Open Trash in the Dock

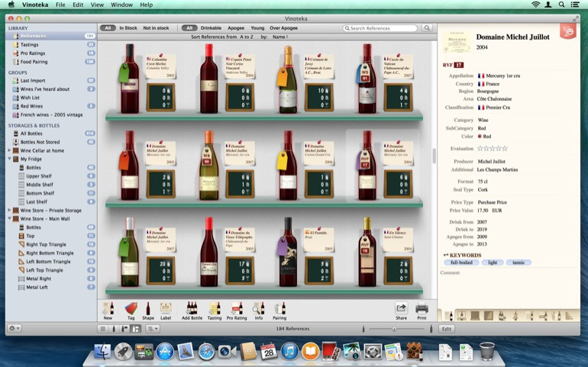click(x=486, y=352)
